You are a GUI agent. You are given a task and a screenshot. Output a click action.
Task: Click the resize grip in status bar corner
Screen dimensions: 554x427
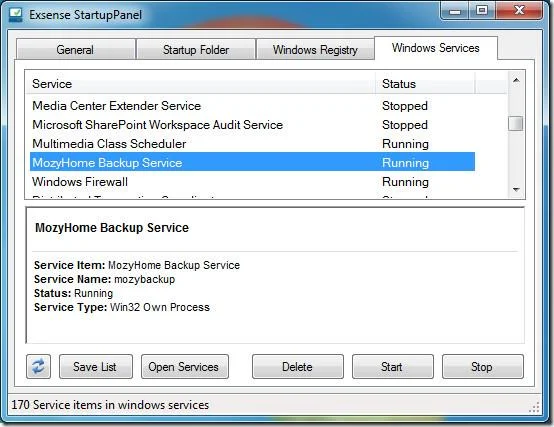[x=534, y=407]
